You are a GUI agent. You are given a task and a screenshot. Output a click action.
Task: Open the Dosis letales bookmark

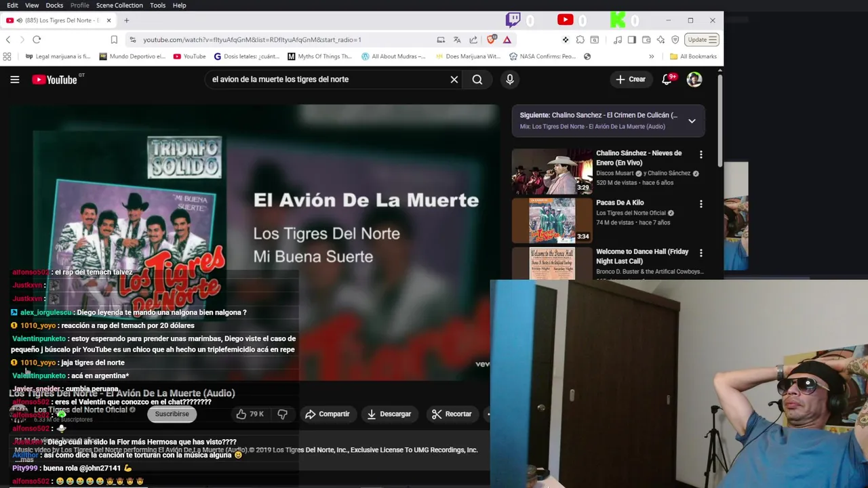point(246,56)
